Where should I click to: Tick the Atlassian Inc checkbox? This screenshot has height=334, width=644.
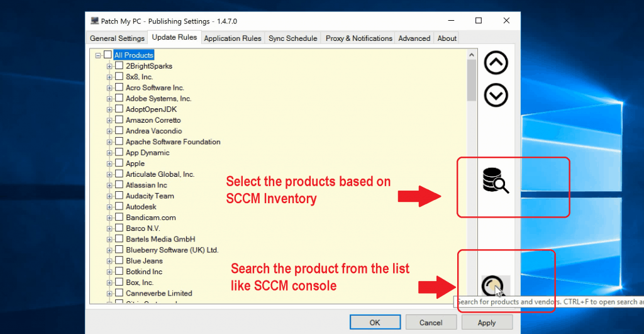point(119,184)
